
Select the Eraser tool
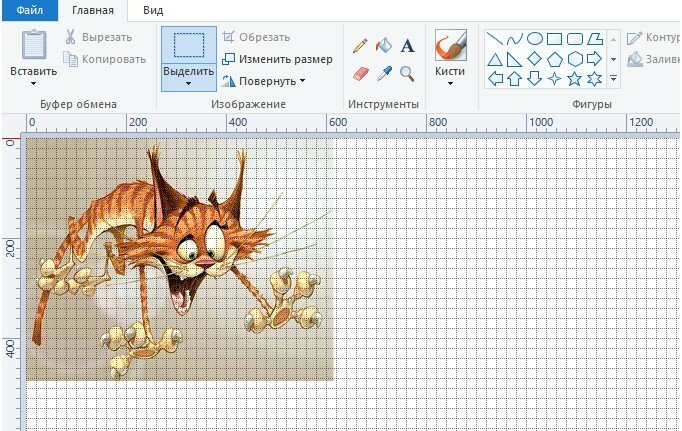[x=360, y=74]
